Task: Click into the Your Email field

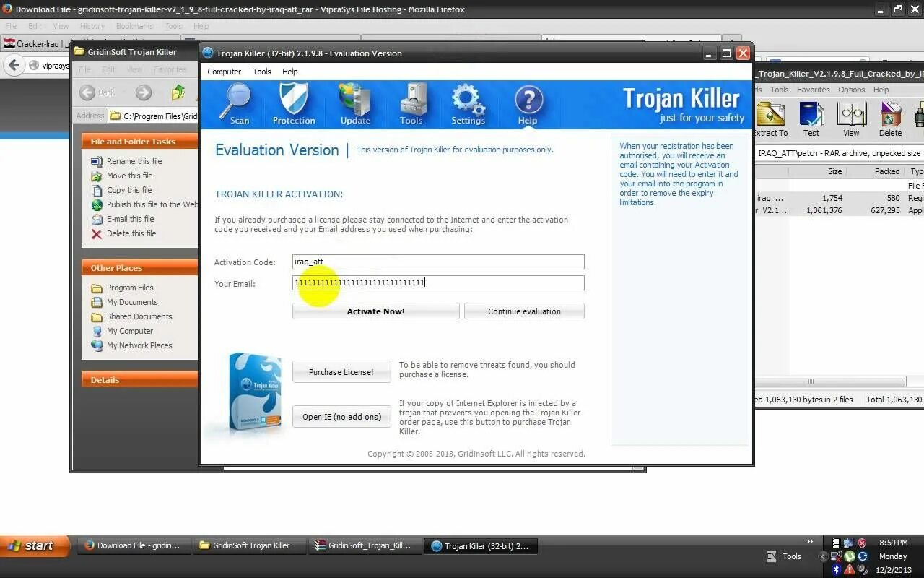Action: click(438, 282)
